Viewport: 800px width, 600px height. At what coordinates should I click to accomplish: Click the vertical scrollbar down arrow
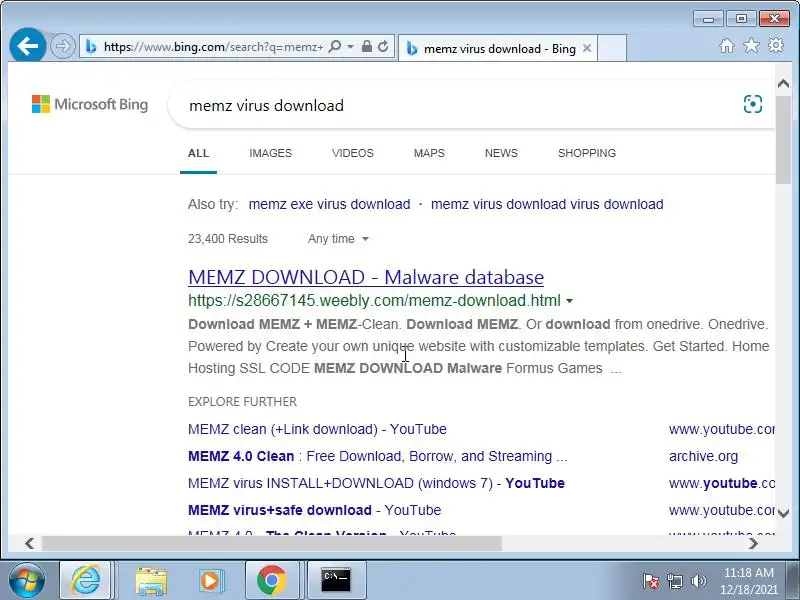(x=783, y=513)
